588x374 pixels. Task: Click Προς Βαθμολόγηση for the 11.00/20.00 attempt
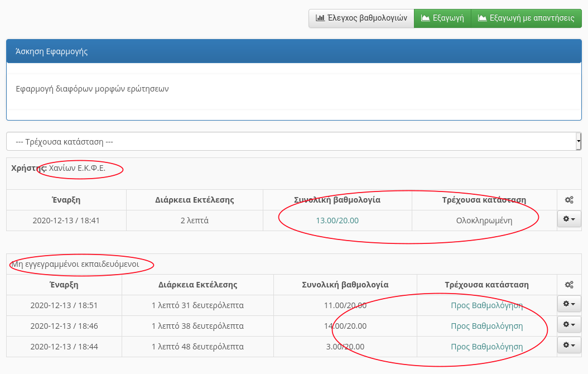coord(487,305)
